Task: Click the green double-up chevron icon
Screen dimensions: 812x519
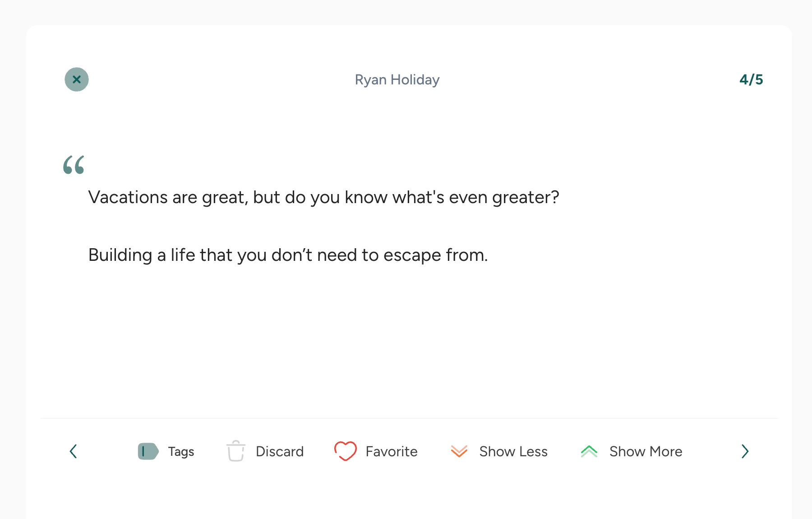Action: point(589,451)
